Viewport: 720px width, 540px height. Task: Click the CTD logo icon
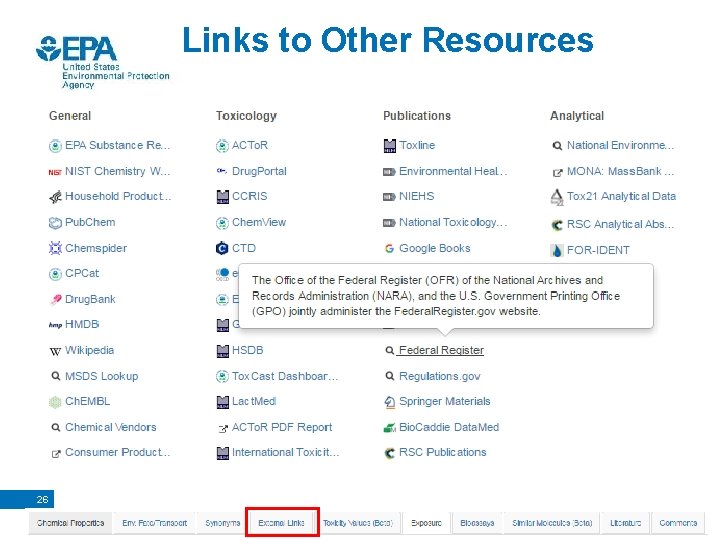coord(222,248)
